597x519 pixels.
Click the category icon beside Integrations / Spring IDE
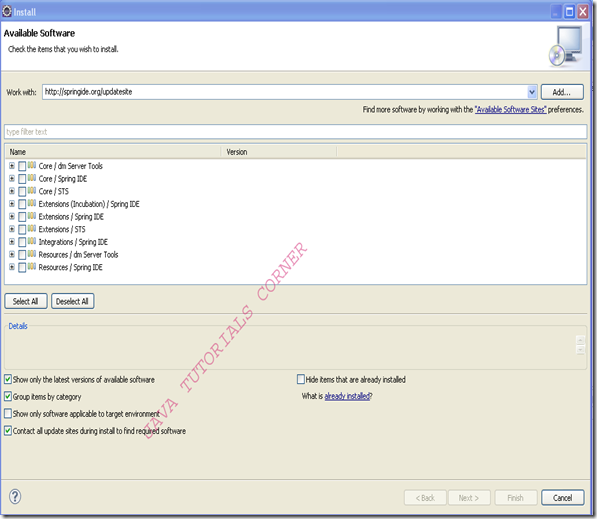click(32, 241)
